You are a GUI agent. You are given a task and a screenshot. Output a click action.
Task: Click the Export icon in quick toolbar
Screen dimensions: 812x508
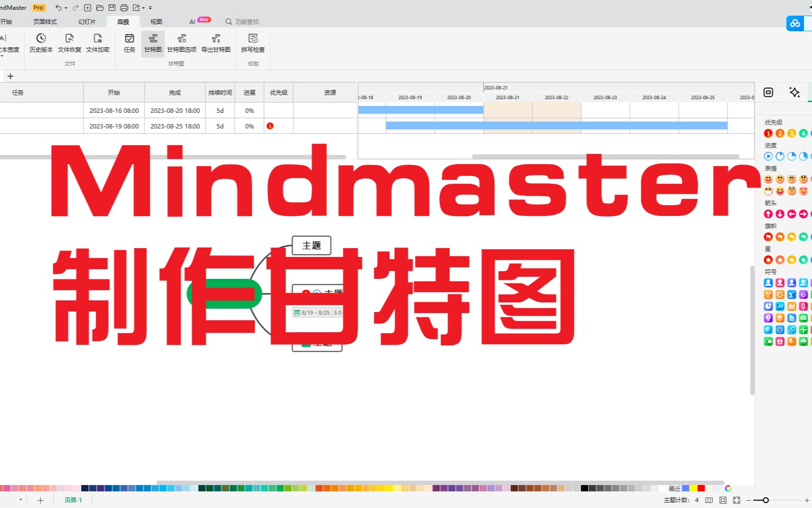(136, 8)
